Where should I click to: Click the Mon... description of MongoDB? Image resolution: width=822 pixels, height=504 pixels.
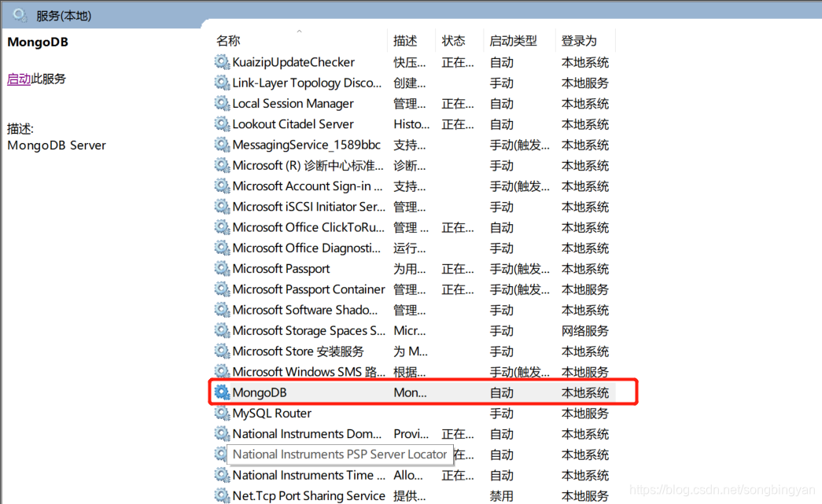410,392
